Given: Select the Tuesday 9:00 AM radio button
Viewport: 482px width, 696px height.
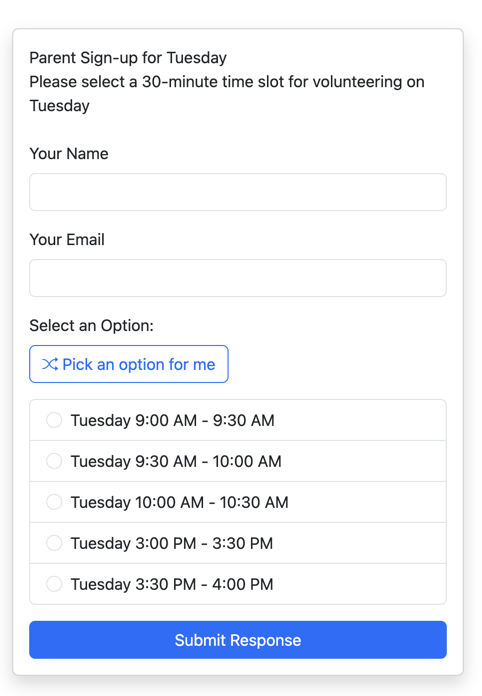Looking at the screenshot, I should 54,420.
